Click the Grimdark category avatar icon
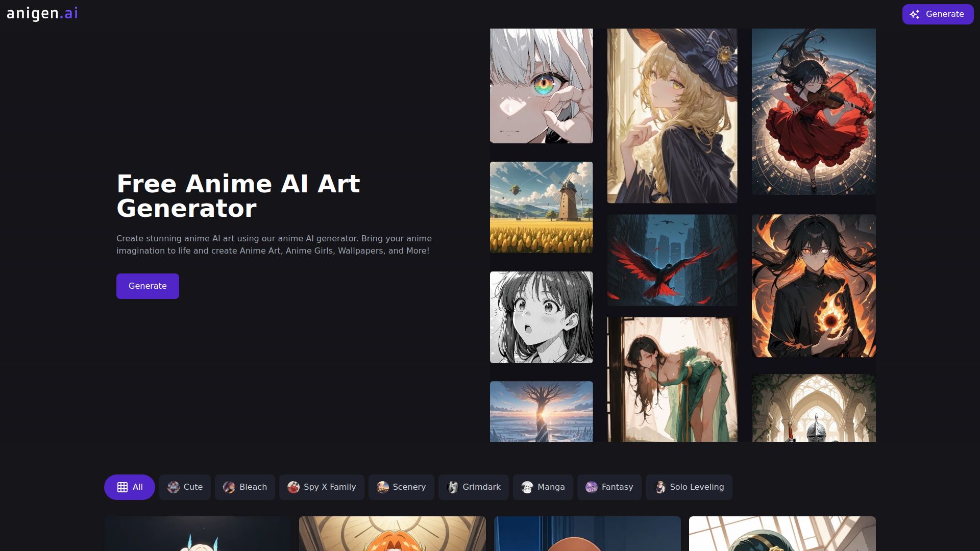980x551 pixels. tap(453, 487)
